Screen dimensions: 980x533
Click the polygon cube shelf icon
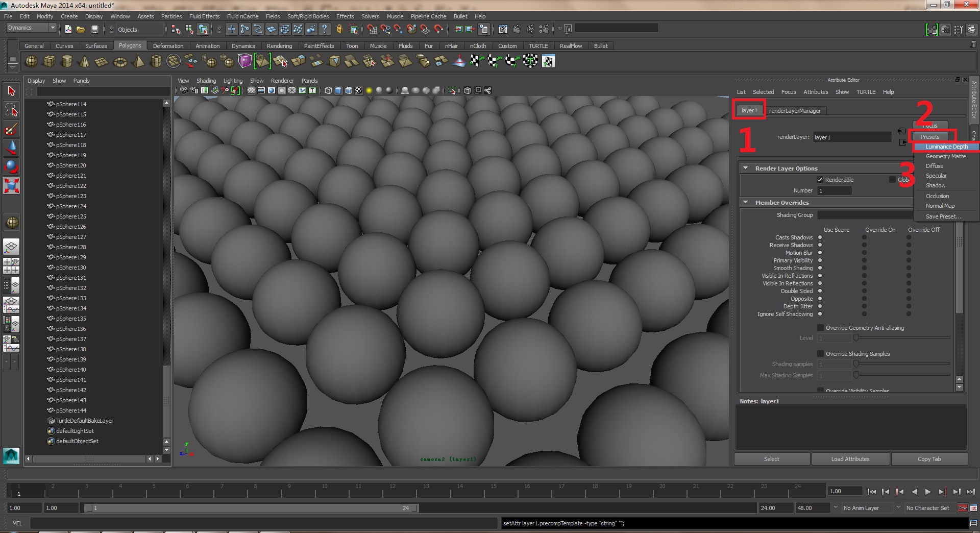[49, 62]
